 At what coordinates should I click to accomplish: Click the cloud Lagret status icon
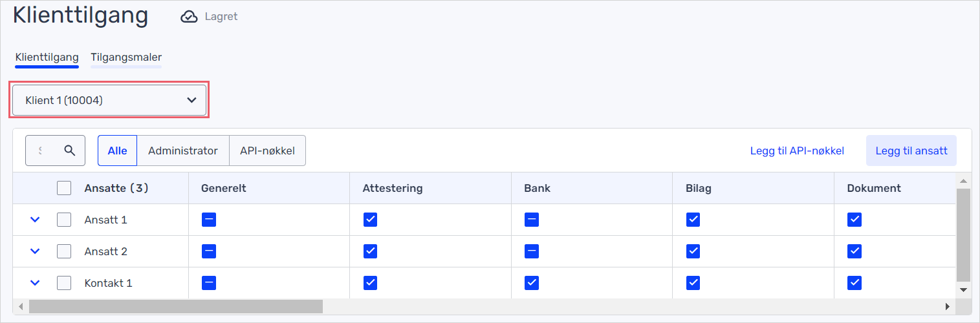point(189,17)
